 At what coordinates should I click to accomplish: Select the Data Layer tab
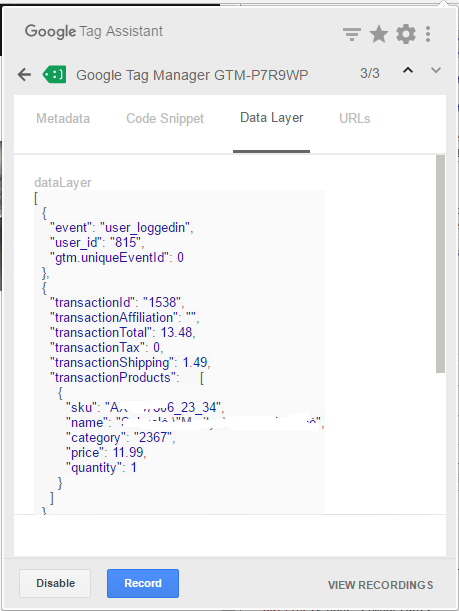tap(272, 118)
